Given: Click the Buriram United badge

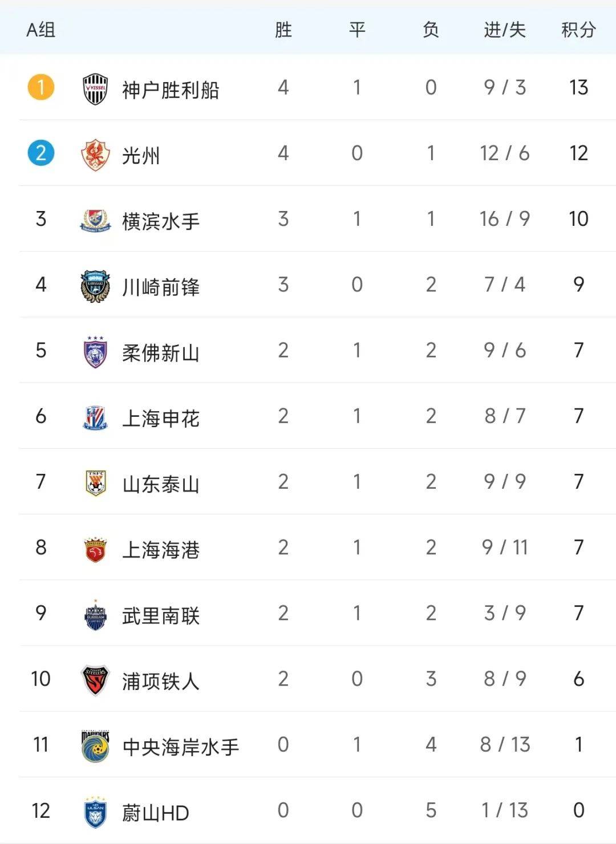Looking at the screenshot, I should tap(95, 615).
